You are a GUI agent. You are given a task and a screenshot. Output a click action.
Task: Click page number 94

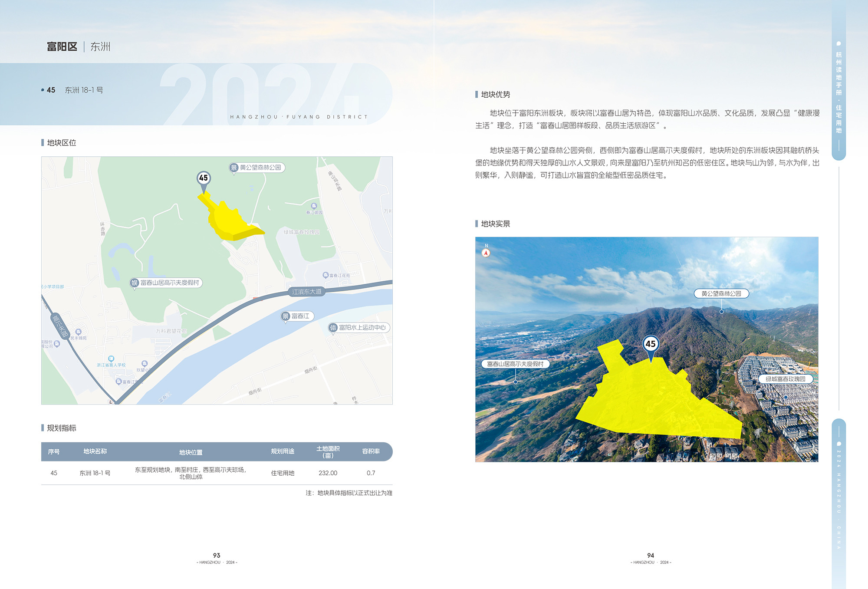651,556
